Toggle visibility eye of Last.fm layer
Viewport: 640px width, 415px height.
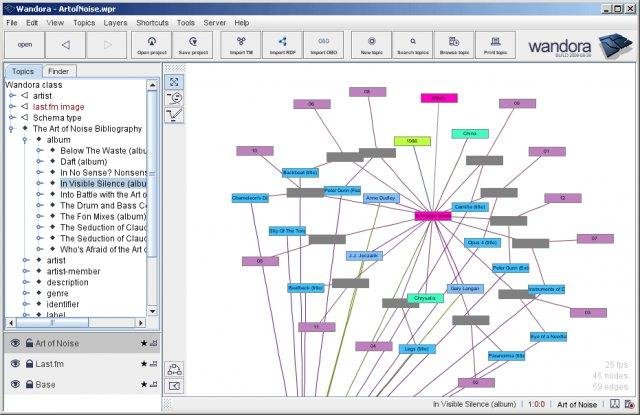[x=15, y=363]
